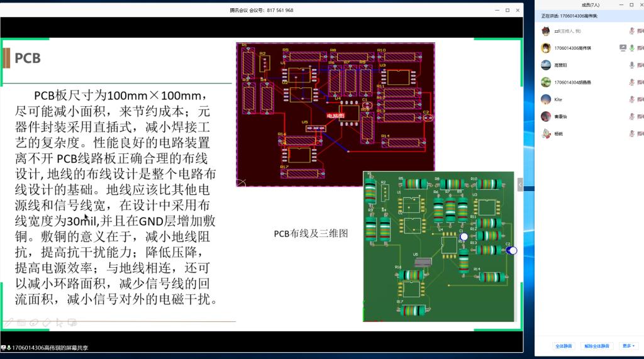644x359 pixels.
Task: Toggle video camera for 1706014304胡磊磊
Action: click(x=641, y=82)
